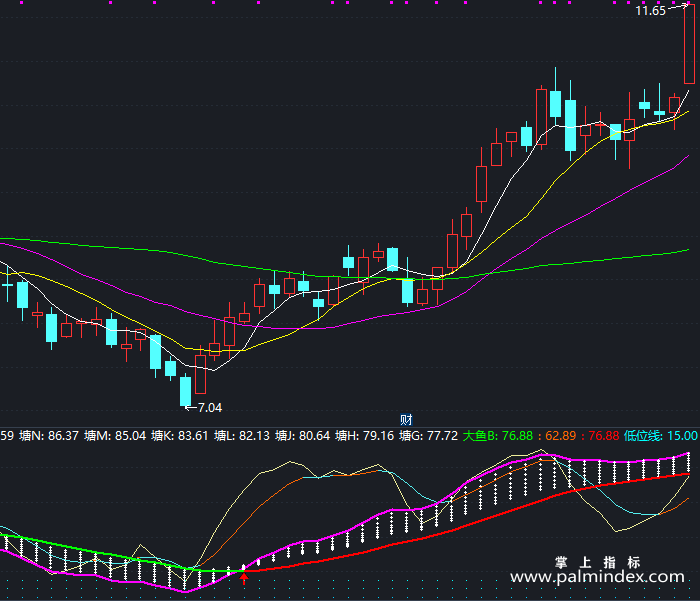Click the 塘G: 77.72 indicator value
Image resolution: width=700 pixels, height=601 pixels.
[429, 436]
